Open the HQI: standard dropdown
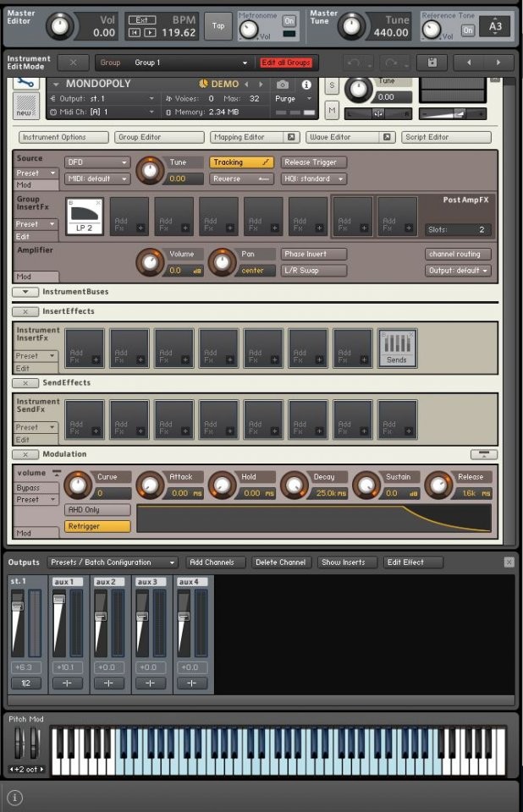This screenshot has width=523, height=812. [x=314, y=178]
